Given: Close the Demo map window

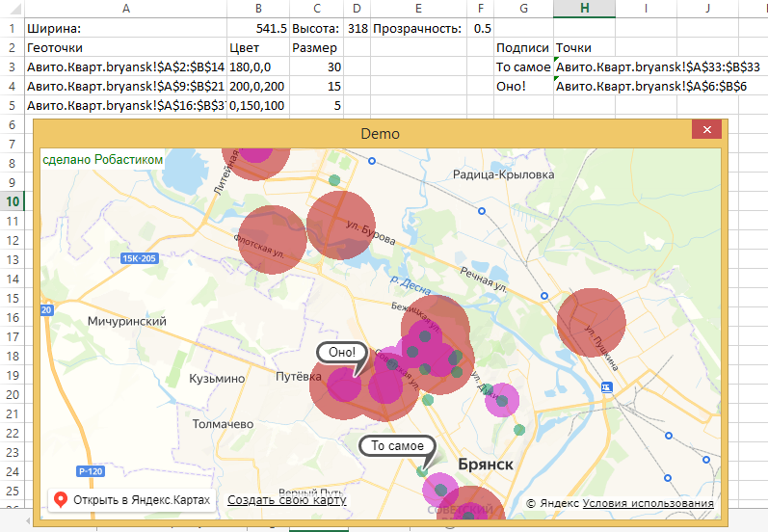Looking at the screenshot, I should pos(706,130).
